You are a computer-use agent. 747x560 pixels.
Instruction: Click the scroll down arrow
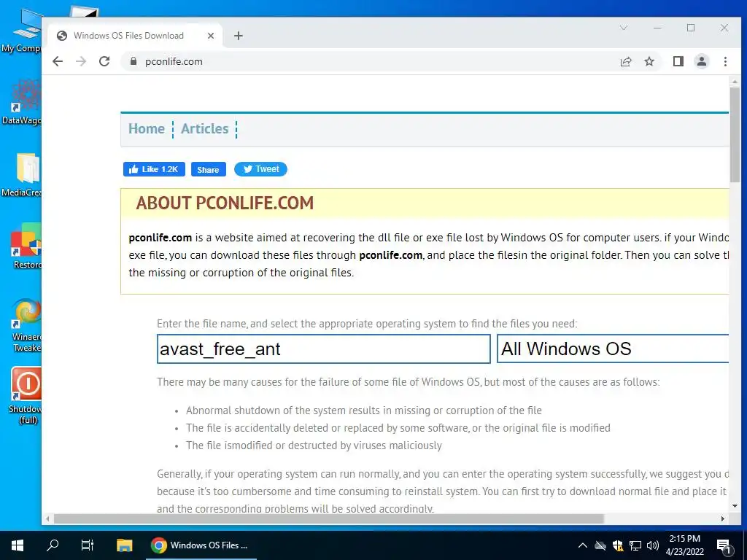(x=734, y=506)
